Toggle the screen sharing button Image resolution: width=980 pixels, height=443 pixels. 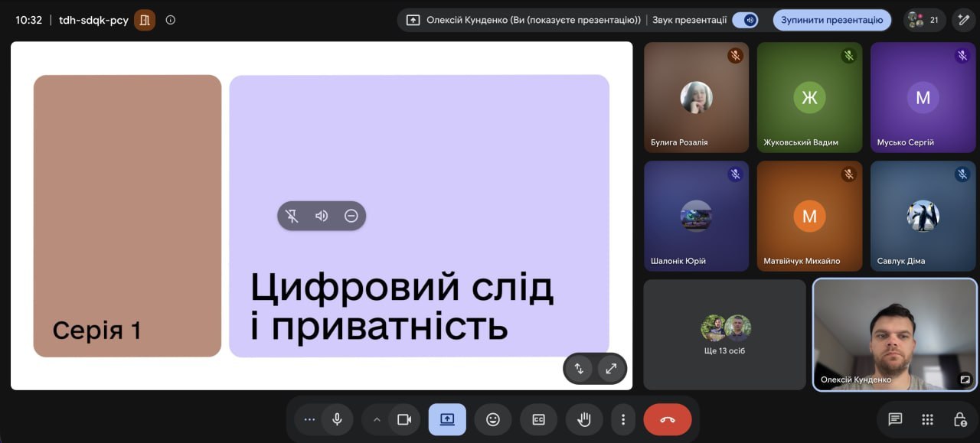tap(447, 419)
